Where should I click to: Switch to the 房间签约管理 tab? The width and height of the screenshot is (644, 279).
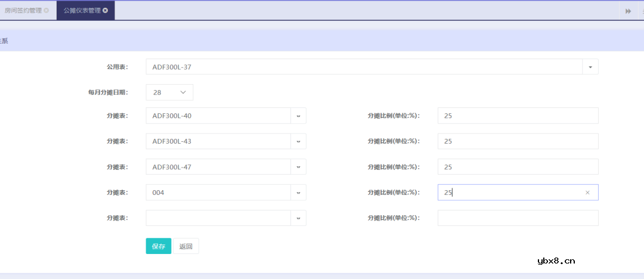[23, 11]
